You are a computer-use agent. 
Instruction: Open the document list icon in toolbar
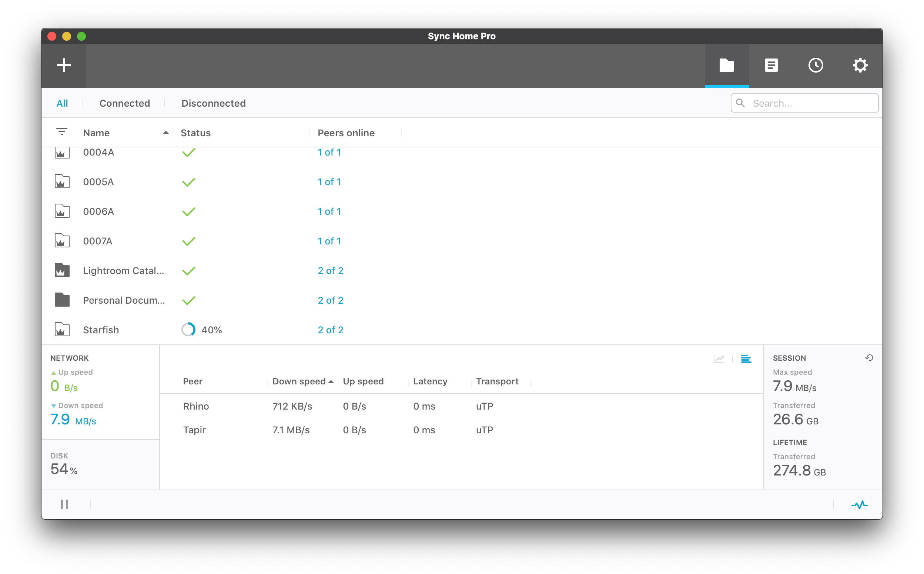coord(771,65)
